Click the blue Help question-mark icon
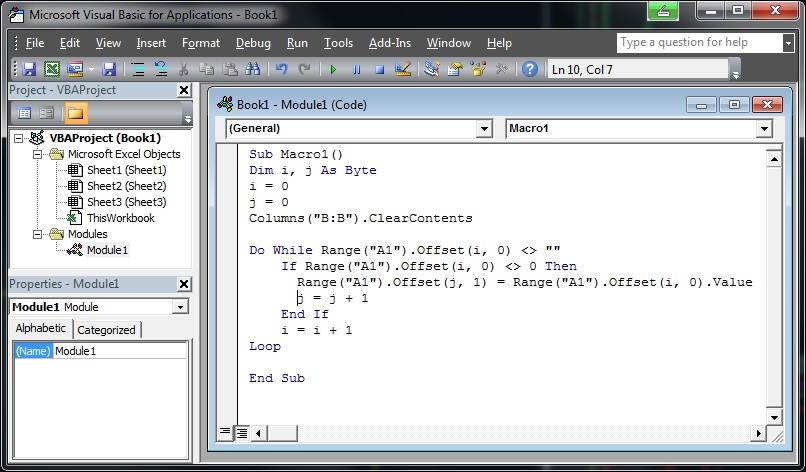Viewport: 806px width, 472px height. point(529,69)
